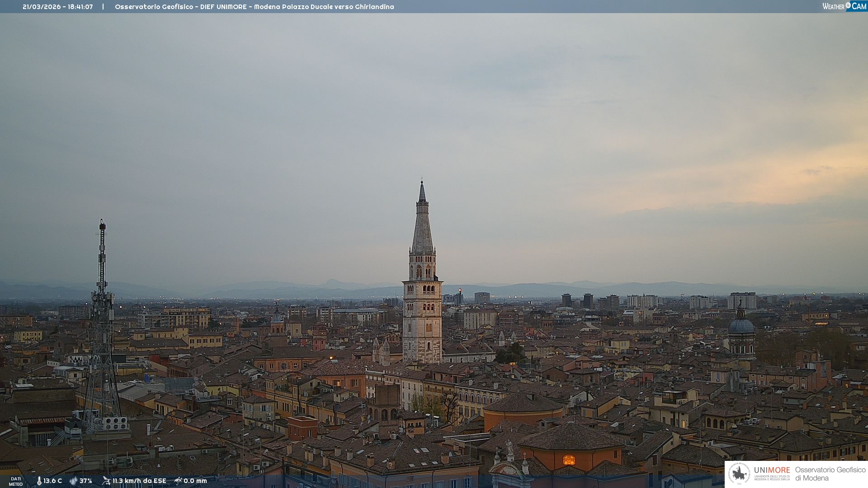Viewport: 868px width, 488px height.
Task: Click the 13.6 C temperature reading
Action: 53,481
